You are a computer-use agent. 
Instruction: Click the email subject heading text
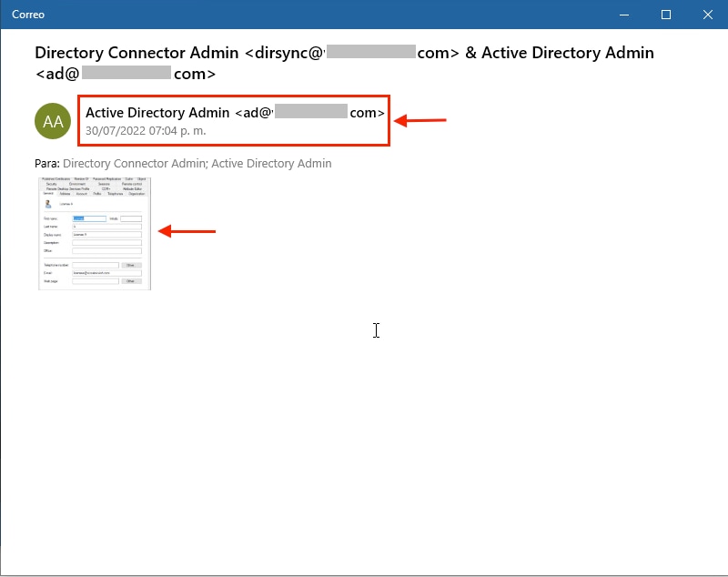(344, 63)
